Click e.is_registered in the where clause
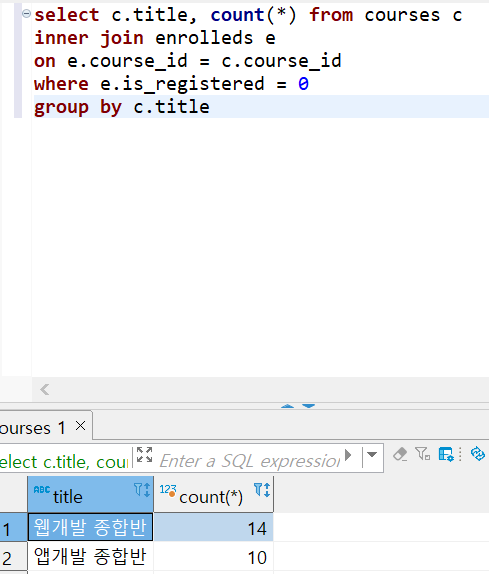Image resolution: width=489 pixels, height=574 pixels. coord(182,85)
